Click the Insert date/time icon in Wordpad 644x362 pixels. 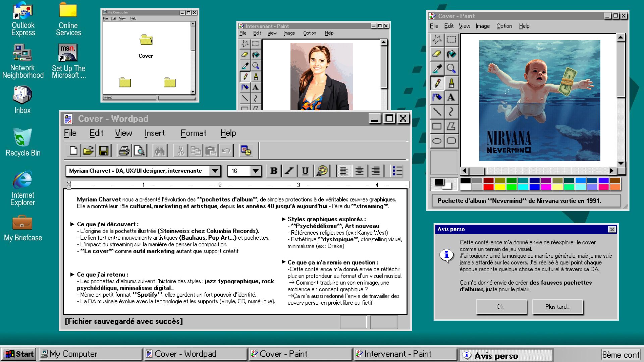[x=246, y=151]
